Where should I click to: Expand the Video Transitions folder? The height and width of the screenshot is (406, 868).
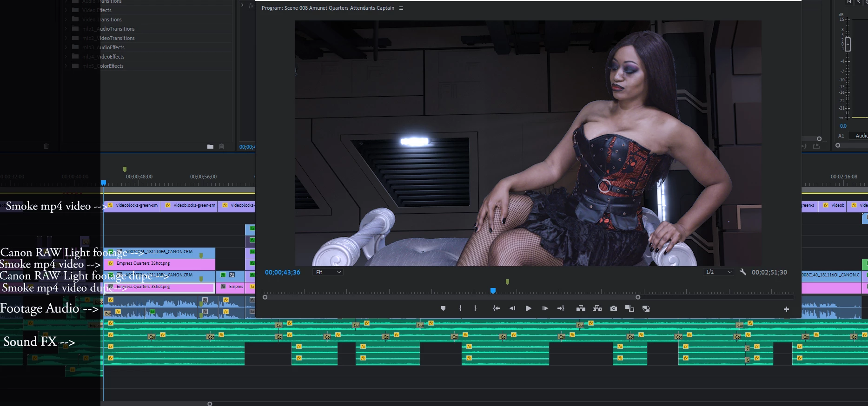click(66, 20)
